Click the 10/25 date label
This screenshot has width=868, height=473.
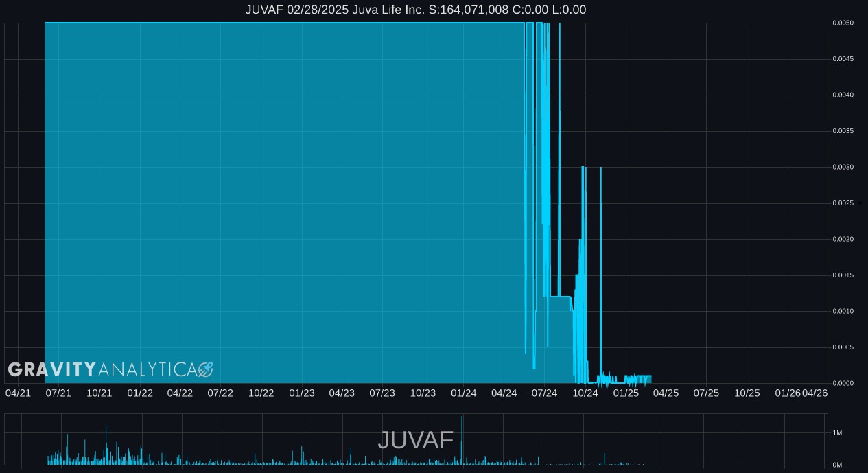point(747,393)
